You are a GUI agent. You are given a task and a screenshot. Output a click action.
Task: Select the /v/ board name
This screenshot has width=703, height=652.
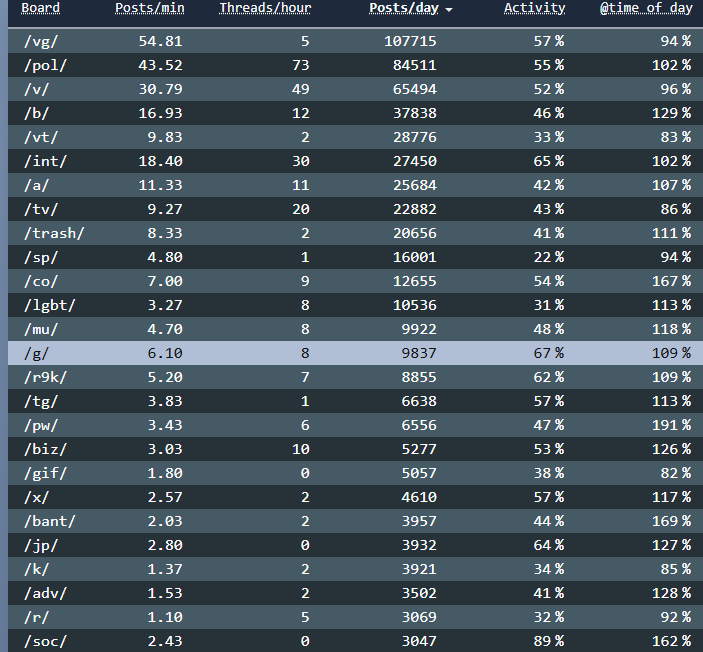pyautogui.click(x=36, y=89)
